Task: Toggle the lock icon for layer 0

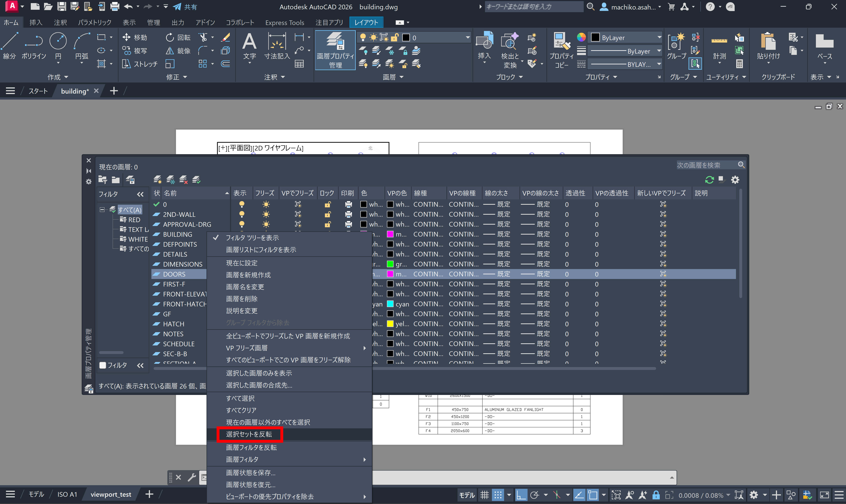Action: [x=327, y=204]
